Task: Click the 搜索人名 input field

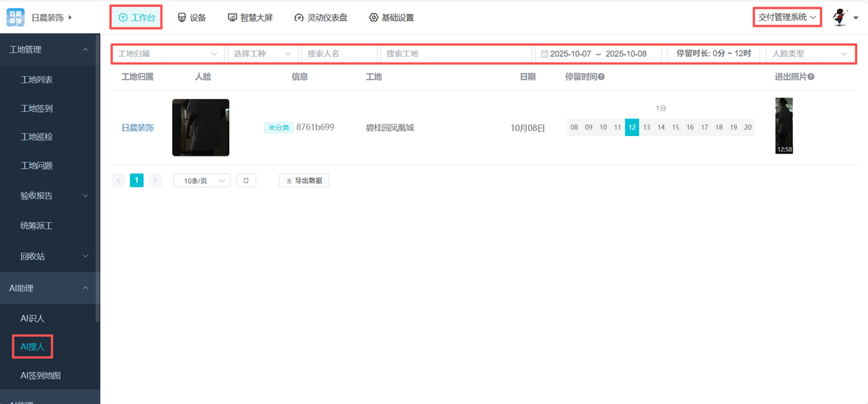Action: 339,54
